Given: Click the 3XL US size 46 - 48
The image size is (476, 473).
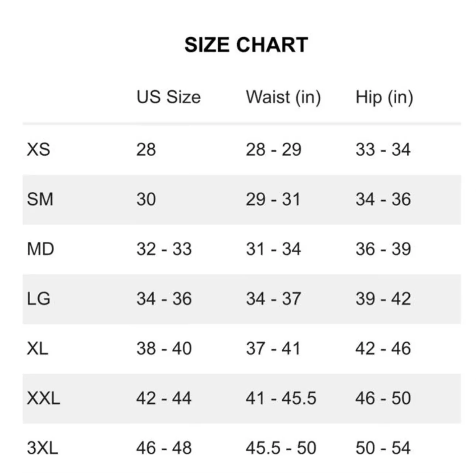Looking at the screenshot, I should (x=164, y=448).
